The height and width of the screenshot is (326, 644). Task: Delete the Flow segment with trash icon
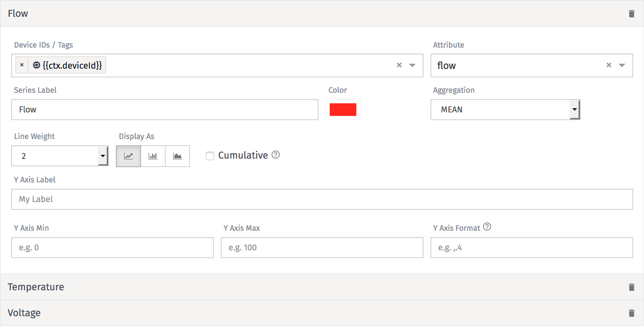coord(631,14)
